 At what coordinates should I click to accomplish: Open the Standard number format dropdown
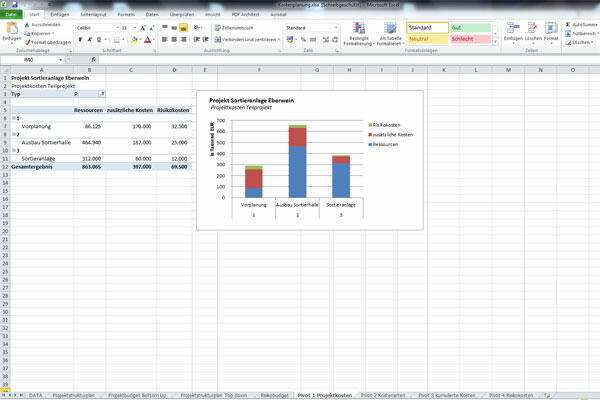(335, 27)
